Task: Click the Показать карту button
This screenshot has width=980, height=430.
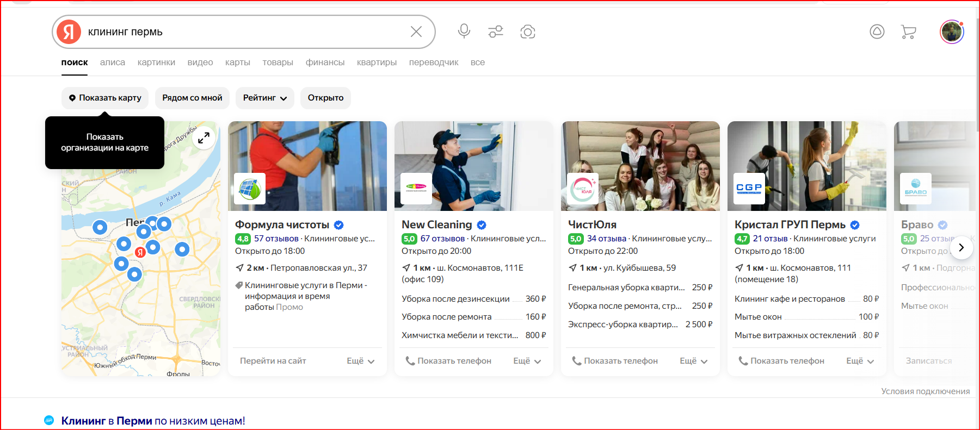Action: (105, 98)
